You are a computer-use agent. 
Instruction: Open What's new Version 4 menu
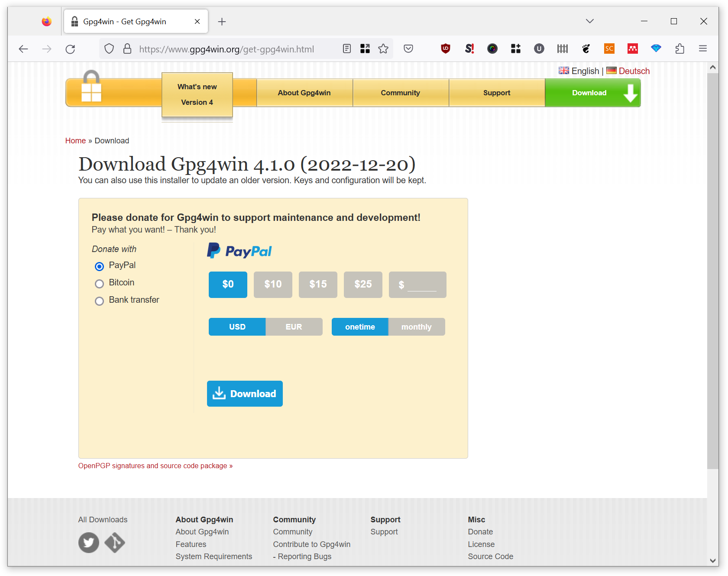pos(197,94)
